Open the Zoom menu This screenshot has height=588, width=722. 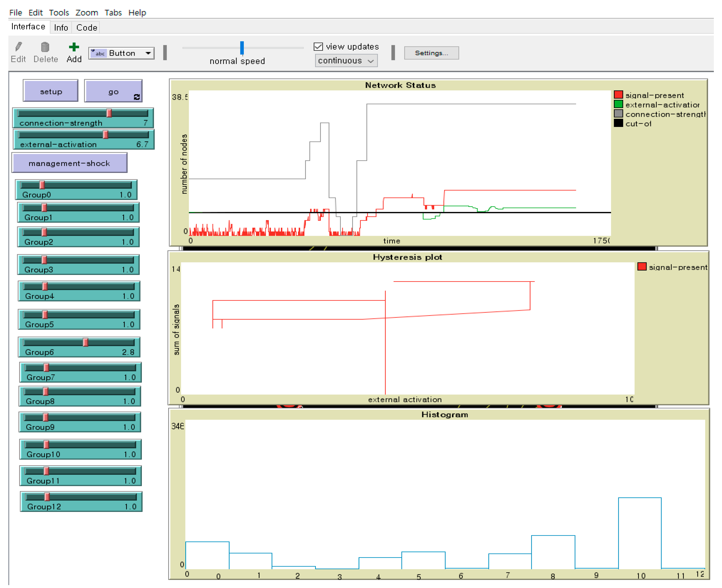pyautogui.click(x=86, y=13)
